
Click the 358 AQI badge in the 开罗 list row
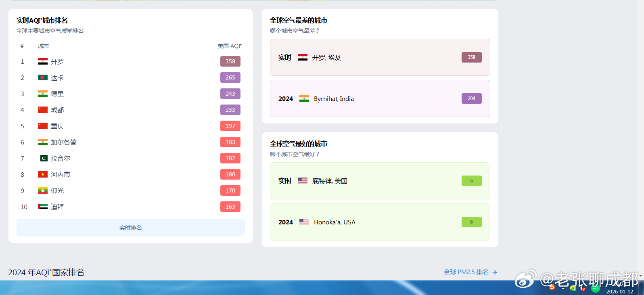230,61
